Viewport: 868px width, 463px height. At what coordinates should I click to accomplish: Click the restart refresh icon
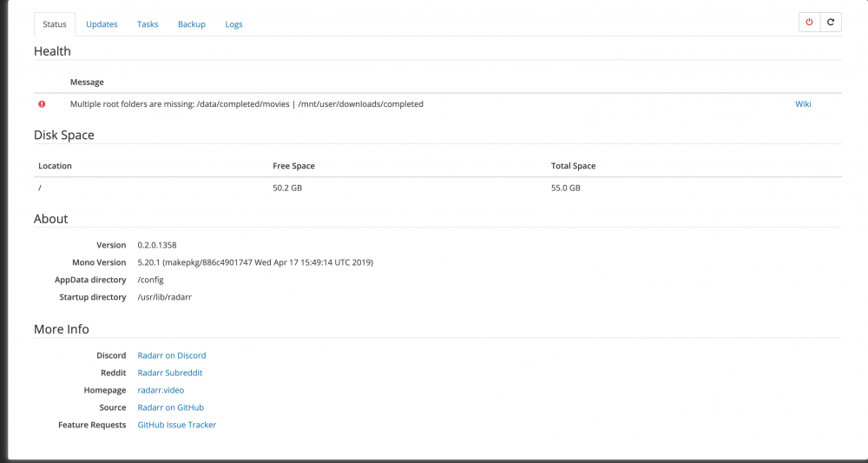click(x=831, y=23)
